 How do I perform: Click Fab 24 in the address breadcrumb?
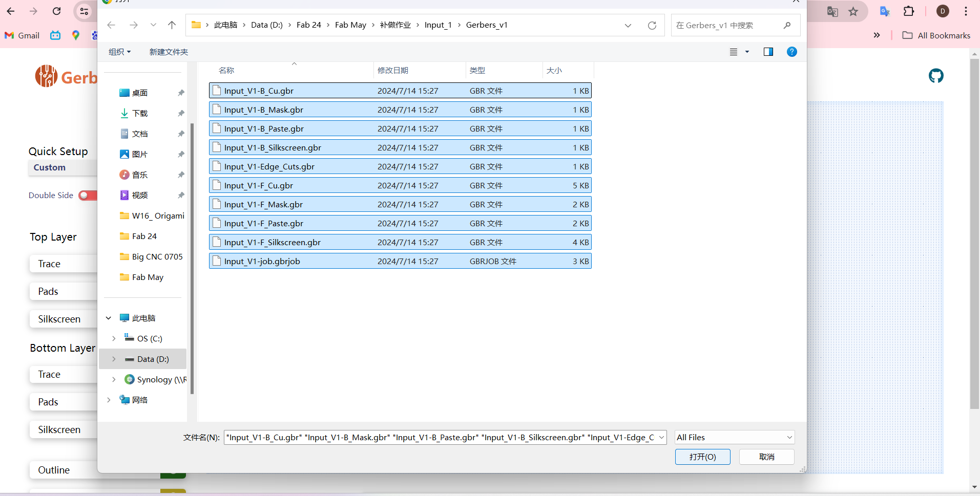(309, 25)
